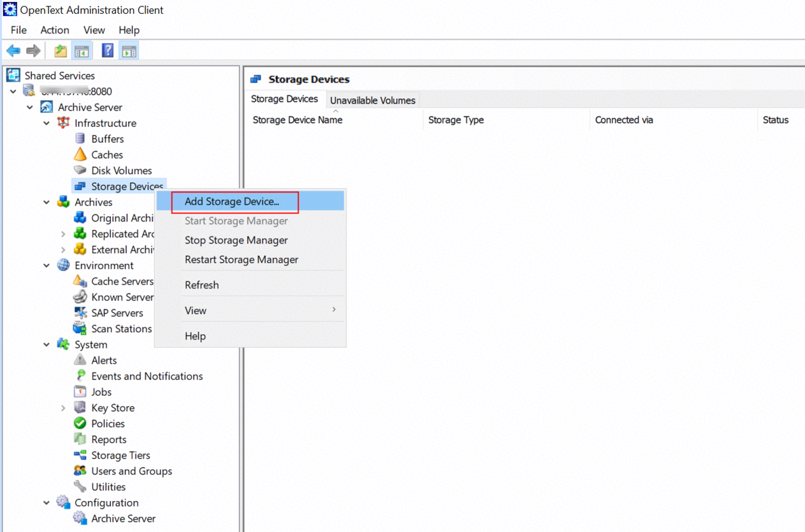Select the top Archive Server tree label
Screen dimensions: 805x532
(x=90, y=107)
